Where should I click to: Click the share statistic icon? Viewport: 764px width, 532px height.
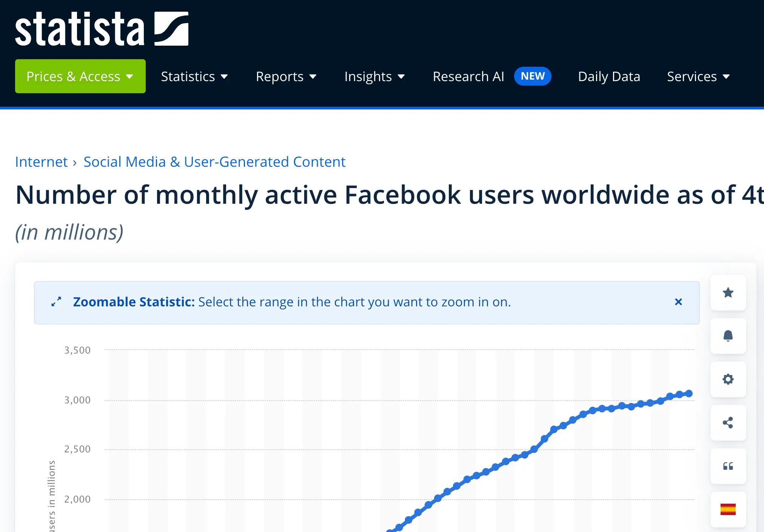728,423
